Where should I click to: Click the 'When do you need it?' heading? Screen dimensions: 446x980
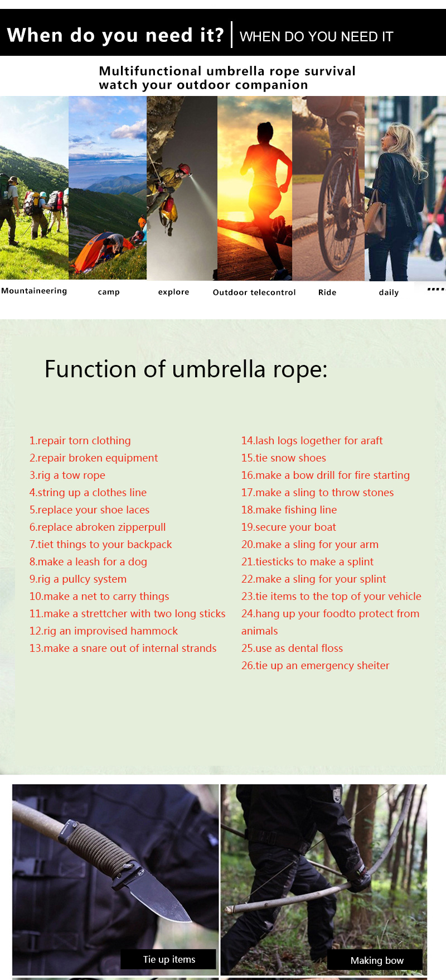pos(115,35)
